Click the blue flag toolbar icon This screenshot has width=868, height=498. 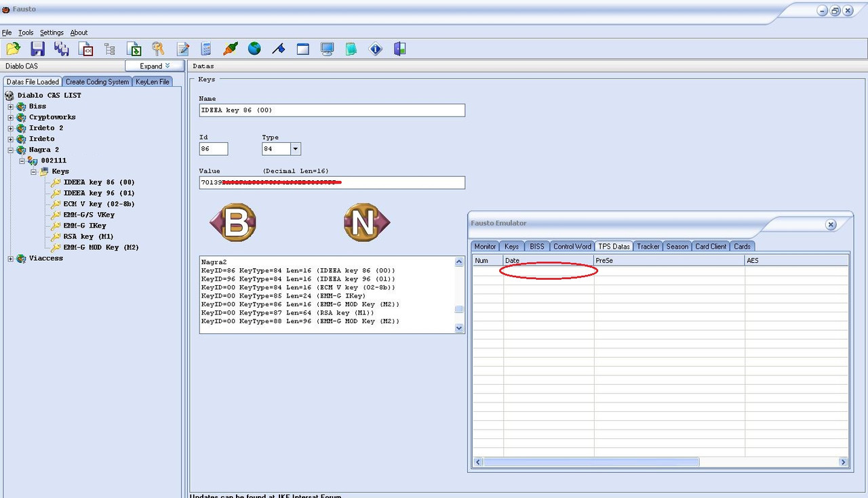pos(279,49)
